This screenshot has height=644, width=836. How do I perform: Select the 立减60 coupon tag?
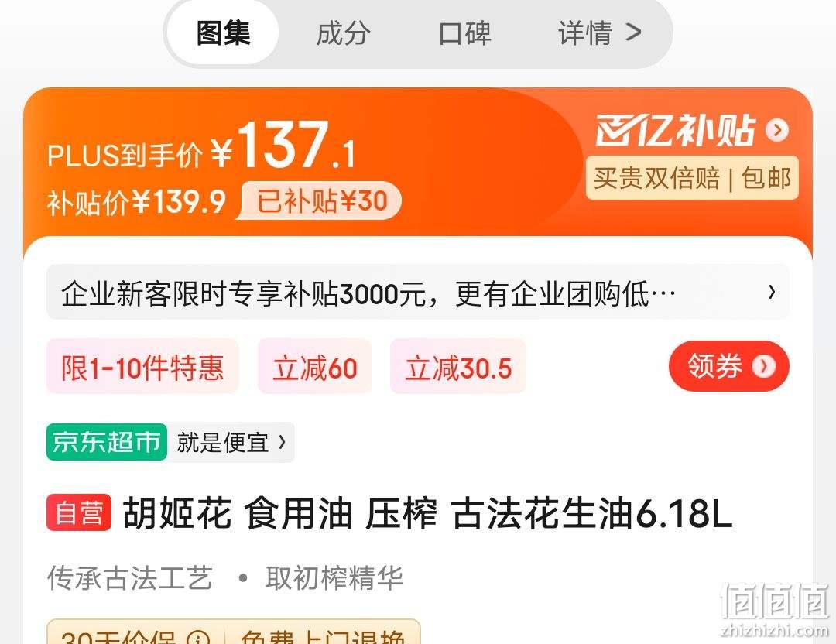(314, 367)
